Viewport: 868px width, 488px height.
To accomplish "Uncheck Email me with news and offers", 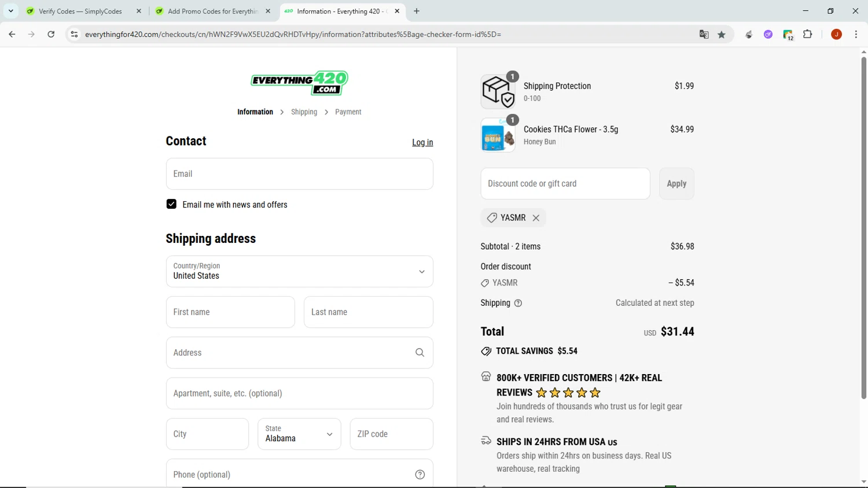I will point(171,204).
